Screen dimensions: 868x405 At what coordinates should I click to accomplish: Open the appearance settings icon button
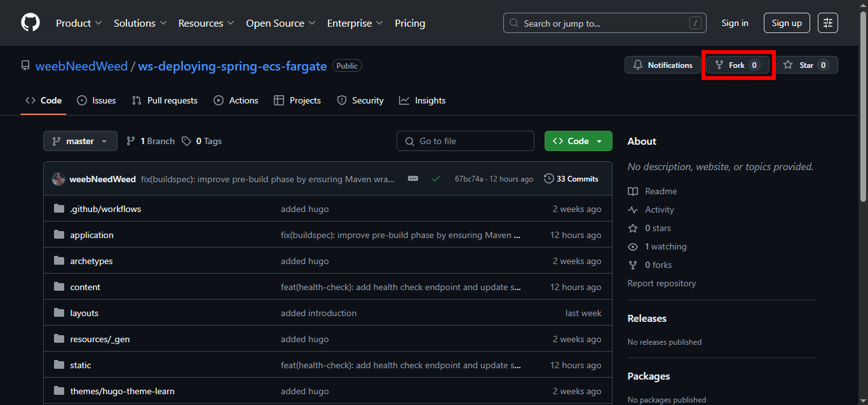(x=828, y=23)
